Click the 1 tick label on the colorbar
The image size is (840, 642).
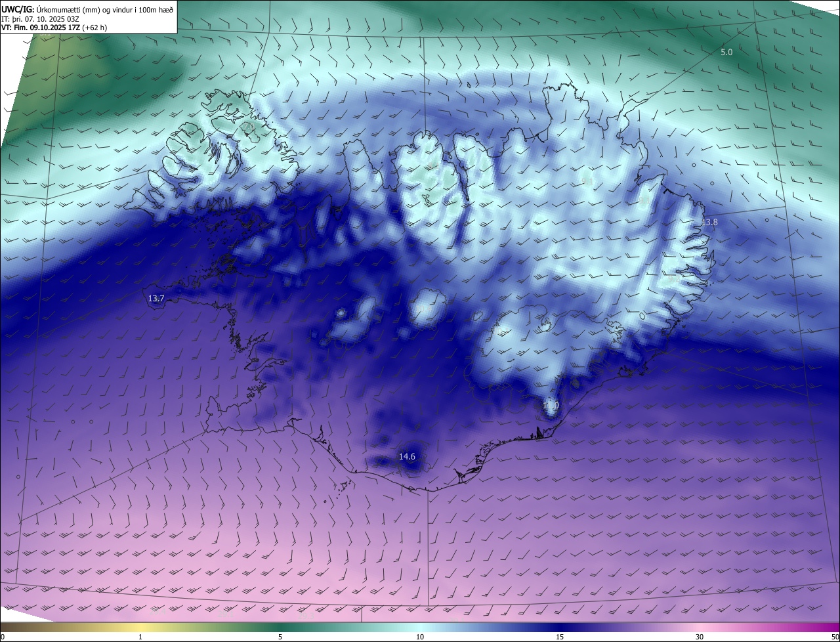click(140, 637)
